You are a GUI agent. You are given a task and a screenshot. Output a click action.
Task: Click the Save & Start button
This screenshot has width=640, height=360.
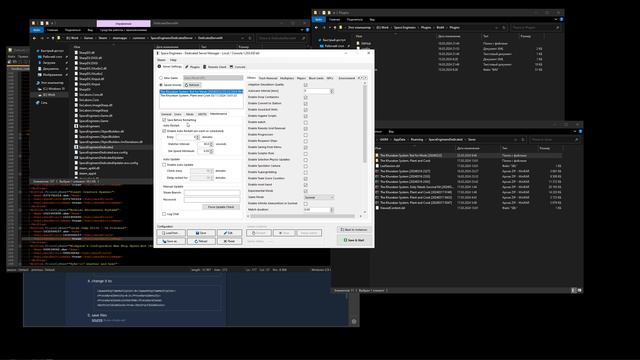354,240
